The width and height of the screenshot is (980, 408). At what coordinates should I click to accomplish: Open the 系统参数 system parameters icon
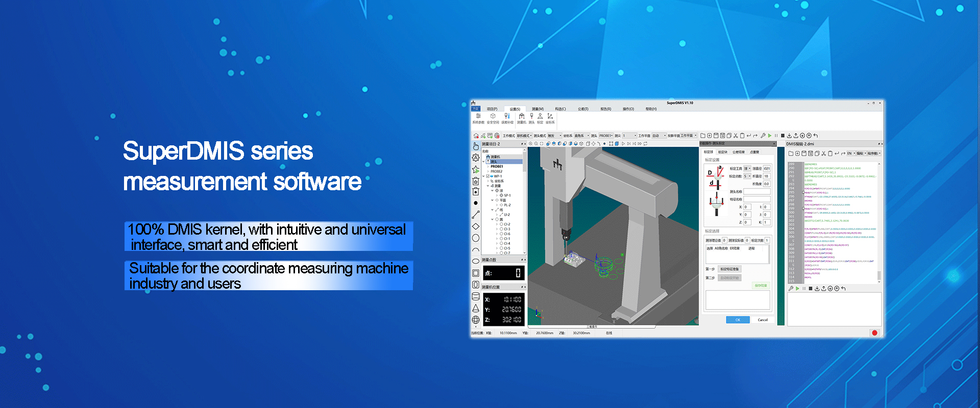click(478, 118)
